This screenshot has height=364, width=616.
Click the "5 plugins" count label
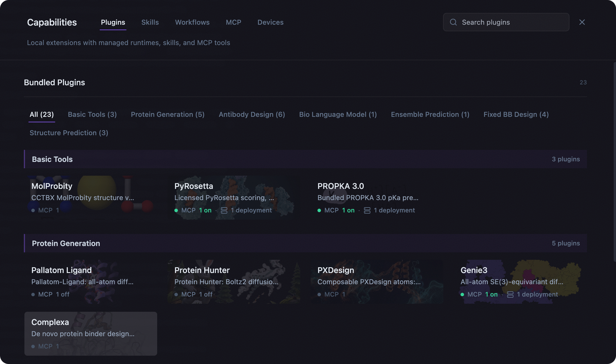pyautogui.click(x=566, y=243)
